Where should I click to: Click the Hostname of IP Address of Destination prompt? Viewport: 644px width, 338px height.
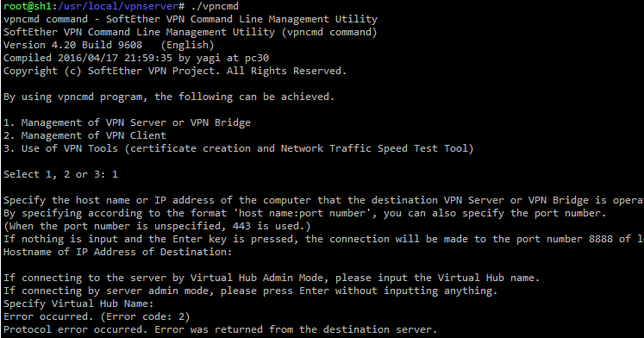(117, 252)
